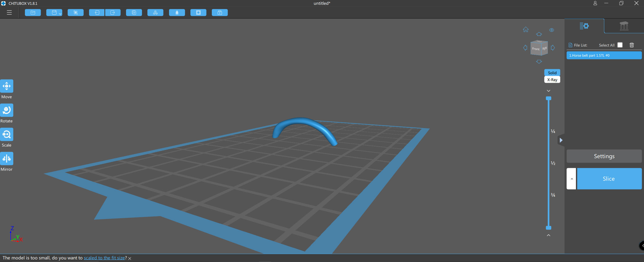The image size is (644, 262).
Task: Click the dig hole toolbar button
Action: (198, 13)
